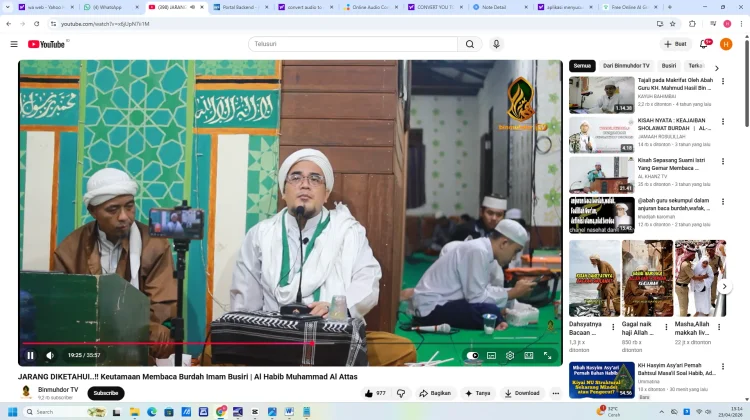Open more actions under the video
Screen dimensions: 750x420
coord(555,393)
